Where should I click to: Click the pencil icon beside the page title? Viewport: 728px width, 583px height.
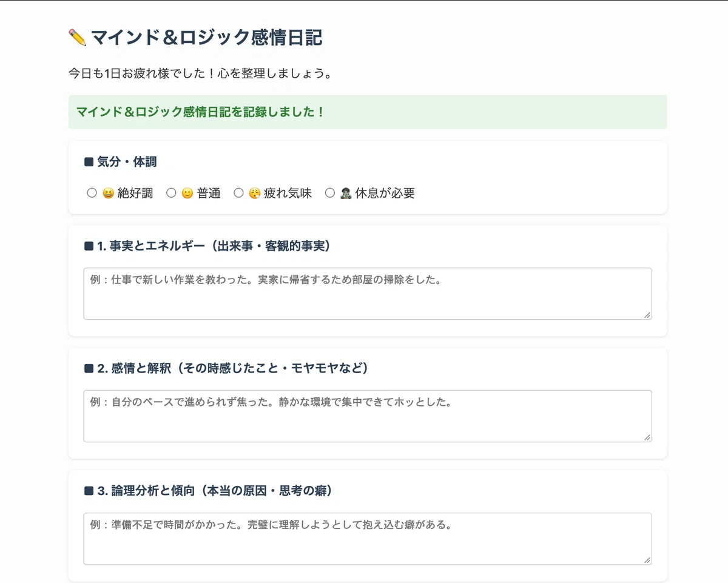(78, 38)
